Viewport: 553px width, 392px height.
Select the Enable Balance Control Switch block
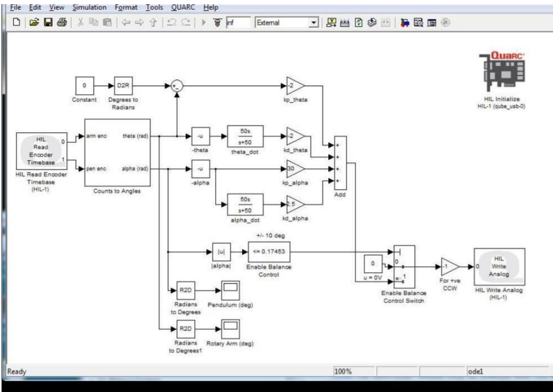[404, 267]
